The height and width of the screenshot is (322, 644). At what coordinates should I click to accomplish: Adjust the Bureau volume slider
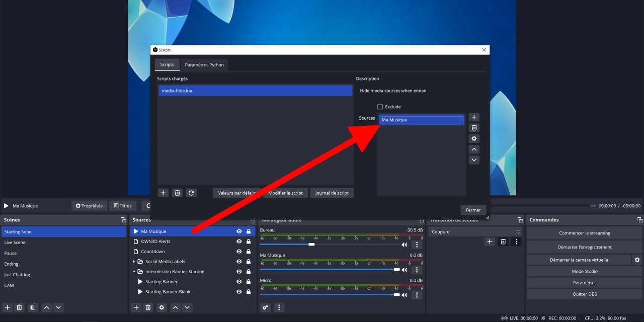click(x=311, y=244)
